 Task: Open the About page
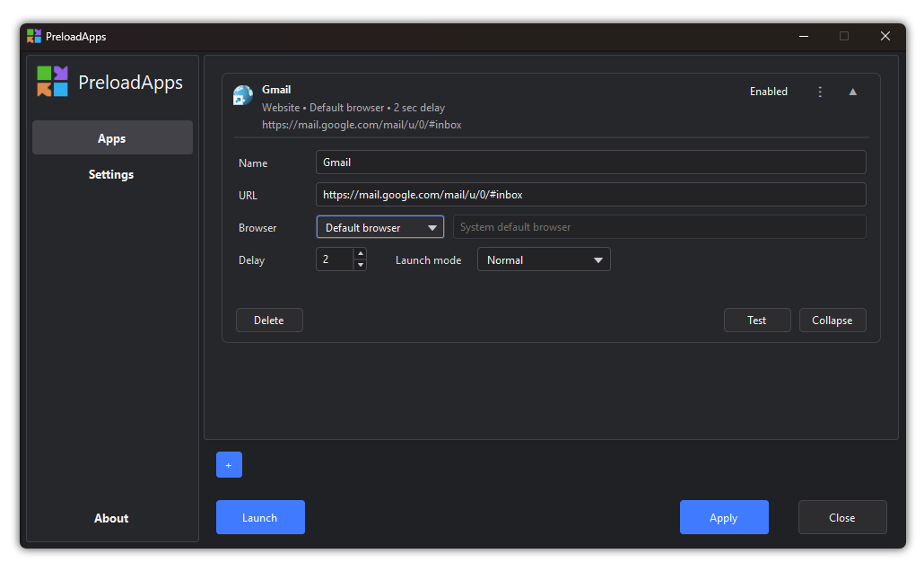pyautogui.click(x=111, y=518)
